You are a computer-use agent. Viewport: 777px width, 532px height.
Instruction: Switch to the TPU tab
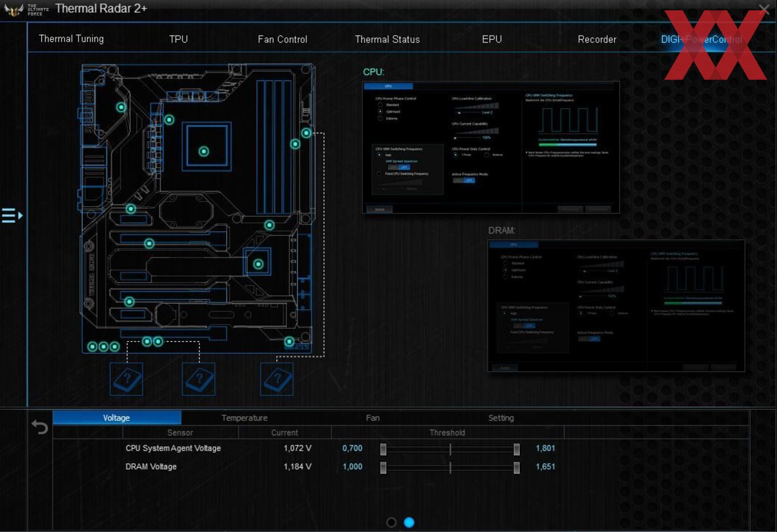click(178, 39)
